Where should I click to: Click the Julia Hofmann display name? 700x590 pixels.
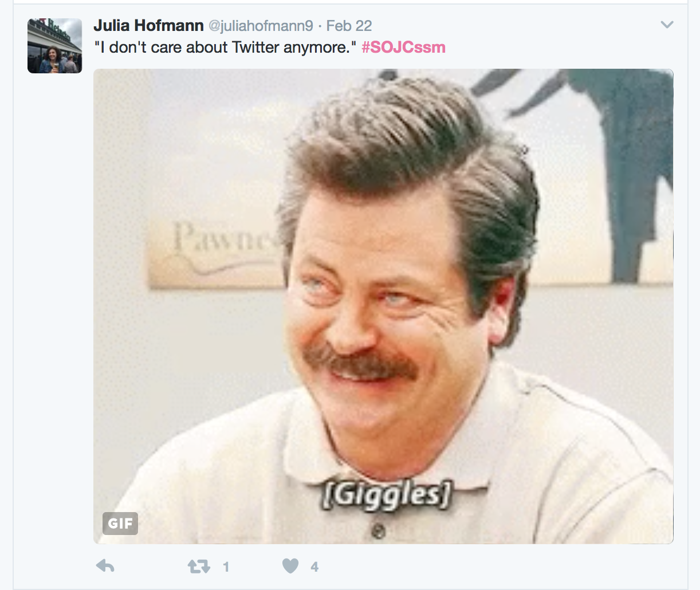[148, 26]
